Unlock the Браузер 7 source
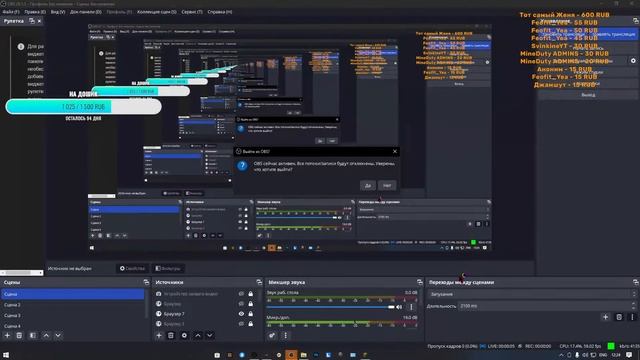 coord(251,314)
